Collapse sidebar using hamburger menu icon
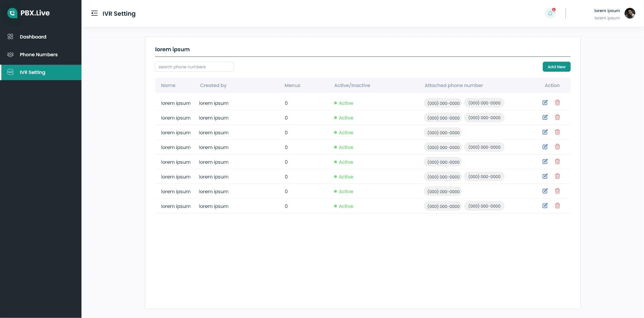 click(x=94, y=13)
